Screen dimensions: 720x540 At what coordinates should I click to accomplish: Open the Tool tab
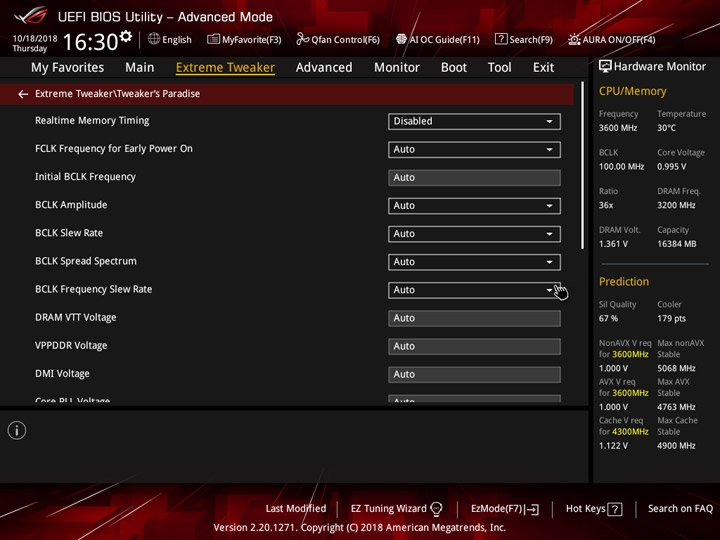500,68
